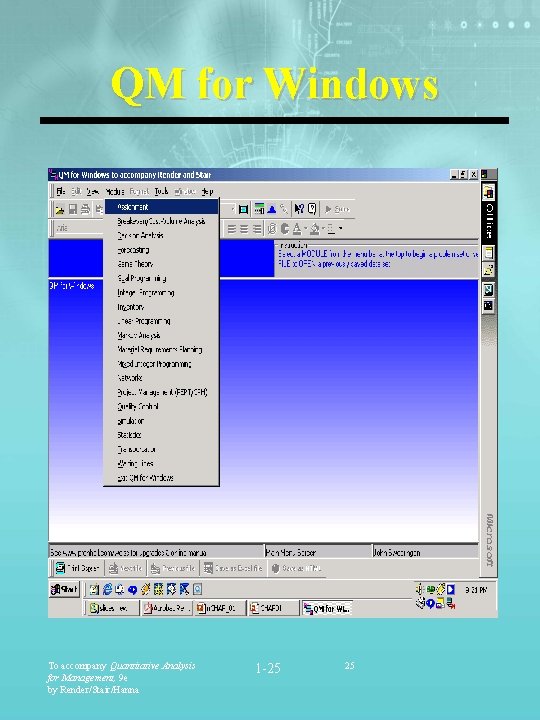Viewport: 540px width, 720px height.
Task: Open the Tools menu
Action: (161, 191)
